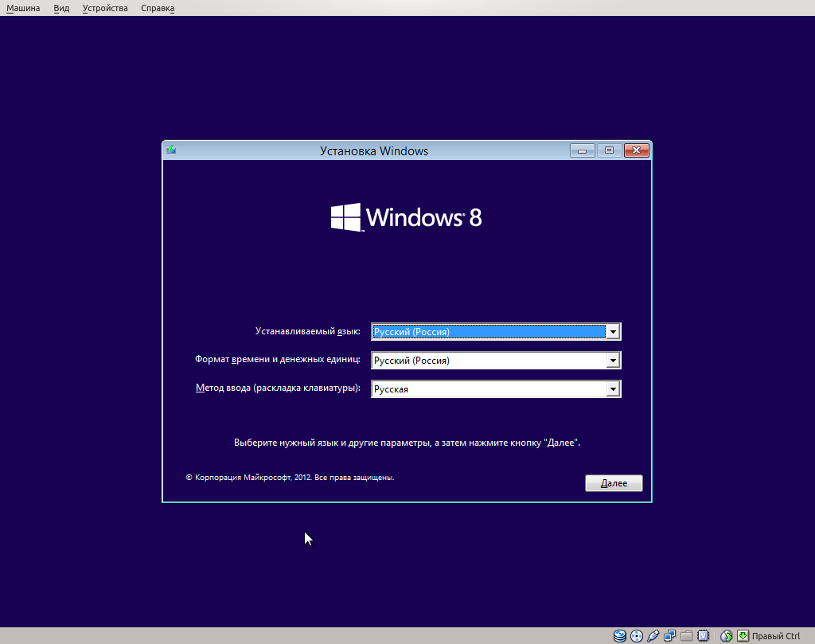Open the Машина menu

22,7
